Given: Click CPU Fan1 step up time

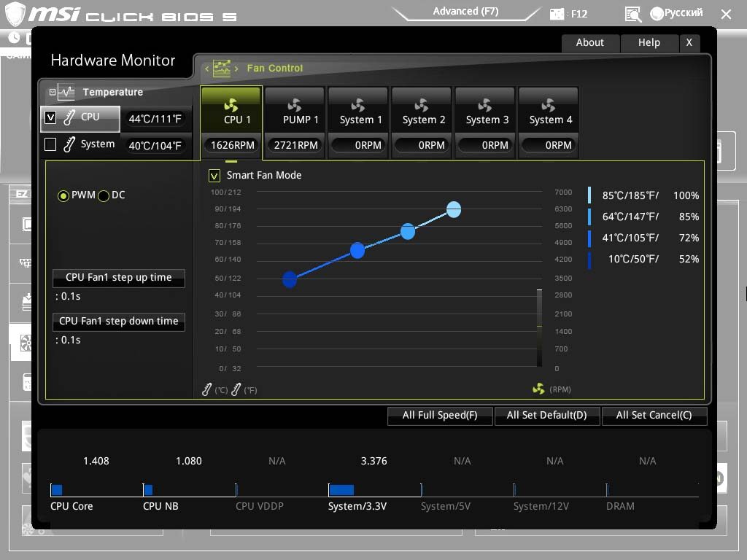Looking at the screenshot, I should pyautogui.click(x=119, y=278).
